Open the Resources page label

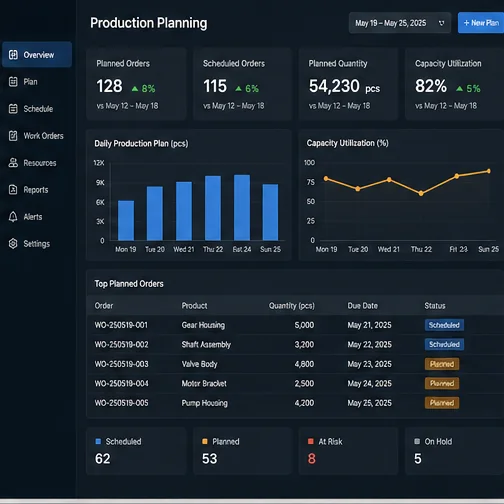pos(40,163)
